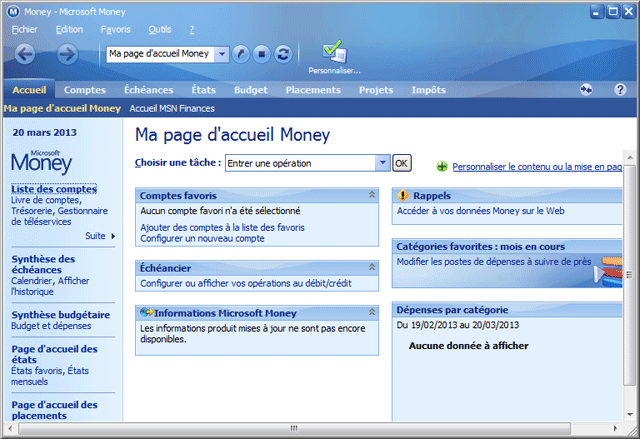Click the green plus customize icon
Image resolution: width=640 pixels, height=439 pixels.
click(x=442, y=167)
